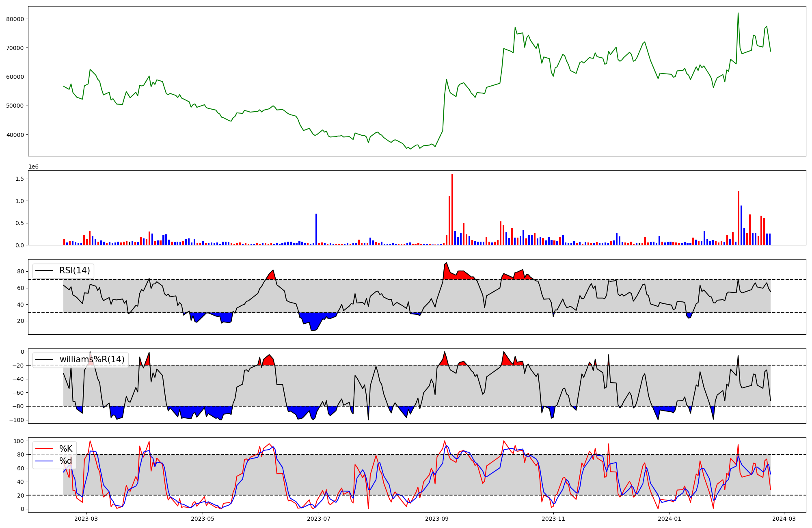812x528 pixels.
Task: Click the RSI(14) legend label
Action: 75,270
